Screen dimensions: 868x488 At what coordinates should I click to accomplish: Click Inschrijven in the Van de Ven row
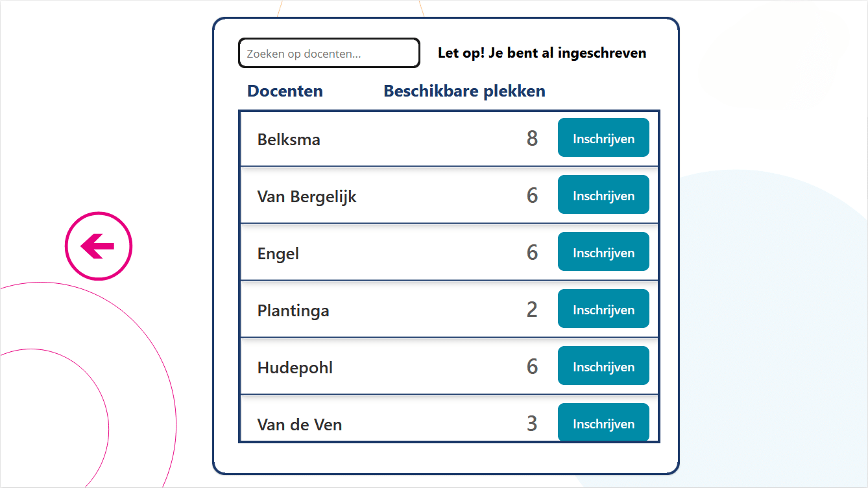pos(603,422)
